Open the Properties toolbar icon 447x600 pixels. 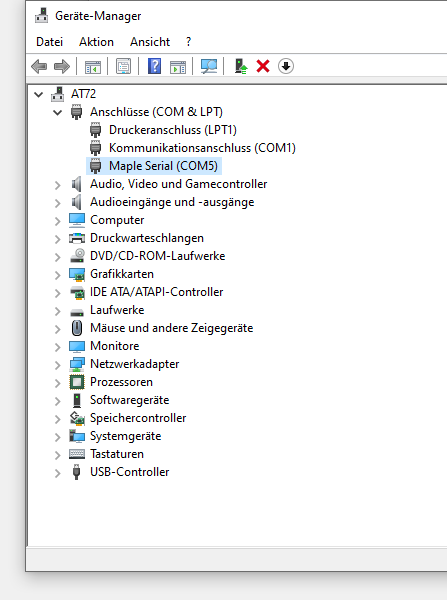tap(123, 67)
